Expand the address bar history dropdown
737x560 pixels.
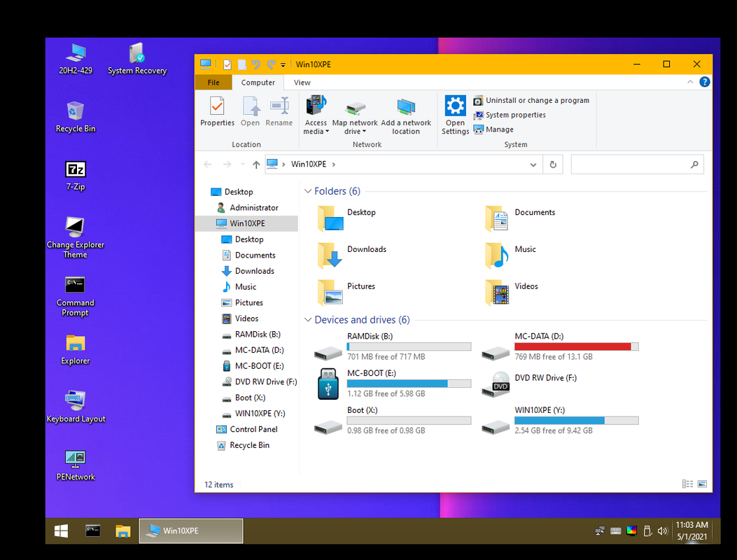(x=533, y=164)
